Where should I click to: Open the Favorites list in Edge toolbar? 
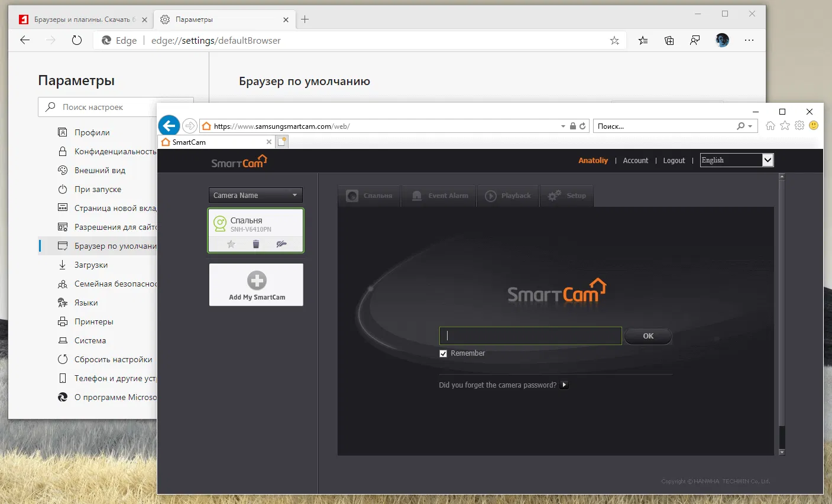[643, 40]
